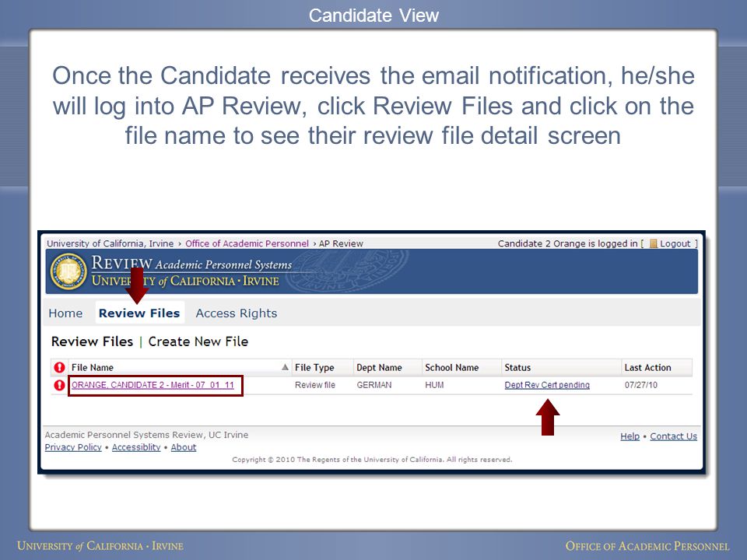The image size is (747, 560).
Task: Click the '07/27/10' last action cell
Action: 640,385
